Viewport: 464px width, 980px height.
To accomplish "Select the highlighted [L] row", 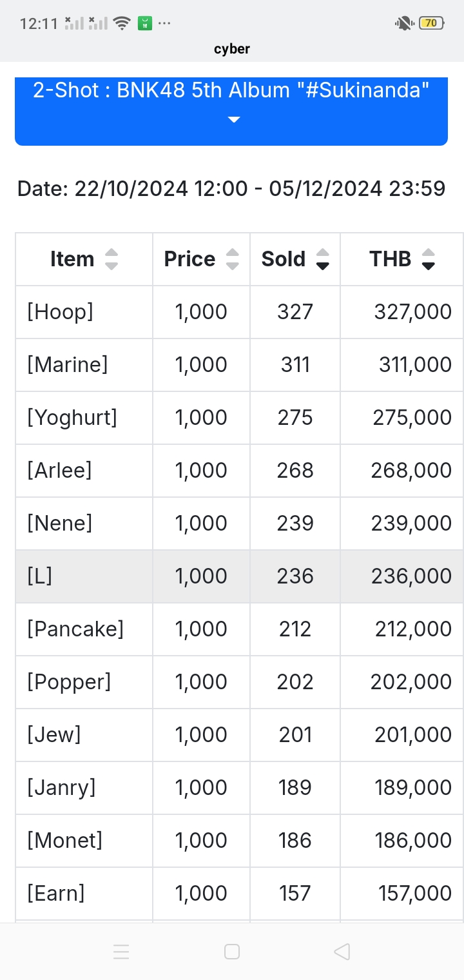I will pos(239,576).
